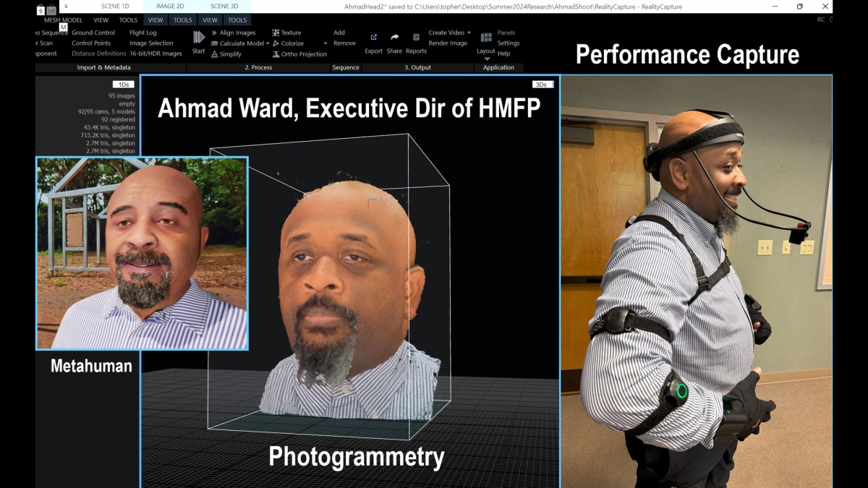Select the SCENE 3D context tab
The width and height of the screenshot is (868, 488).
click(224, 7)
